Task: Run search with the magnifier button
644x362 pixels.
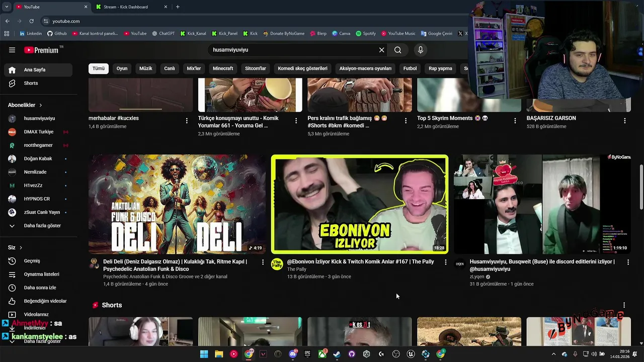Action: coord(397,50)
